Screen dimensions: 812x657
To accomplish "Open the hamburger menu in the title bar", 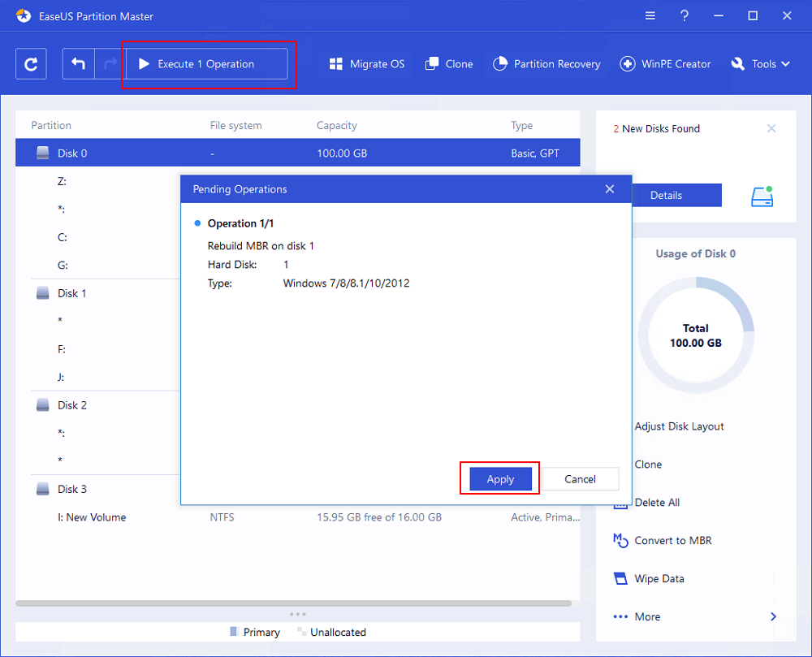I will point(650,16).
